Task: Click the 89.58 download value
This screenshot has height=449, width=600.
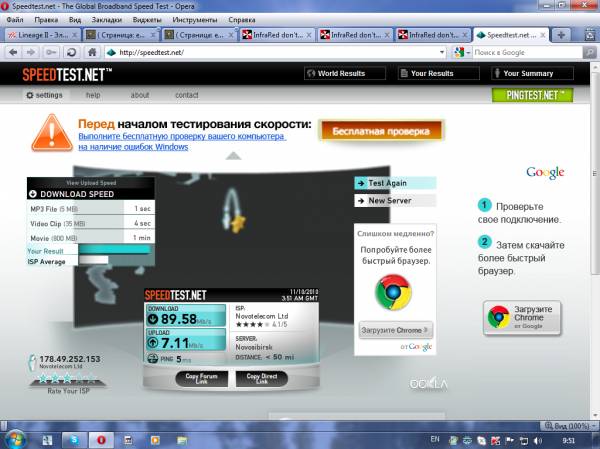Action: (178, 319)
